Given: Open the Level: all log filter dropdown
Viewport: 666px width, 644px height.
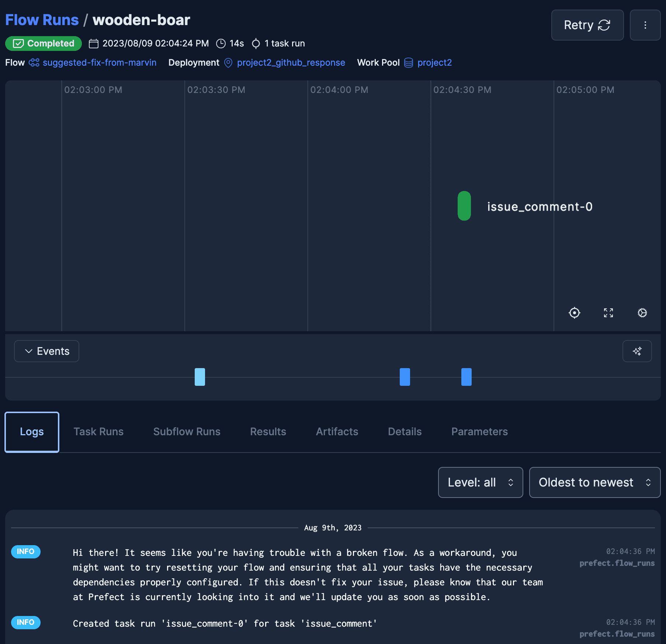Looking at the screenshot, I should pyautogui.click(x=480, y=482).
